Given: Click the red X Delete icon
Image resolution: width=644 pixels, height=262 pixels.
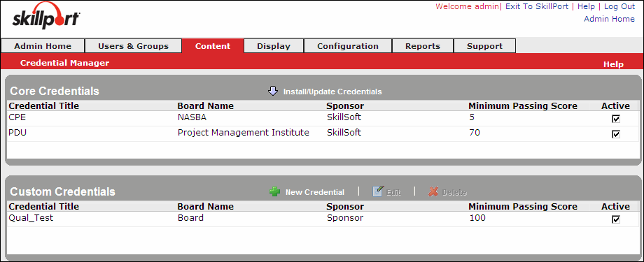Looking at the screenshot, I should [433, 192].
